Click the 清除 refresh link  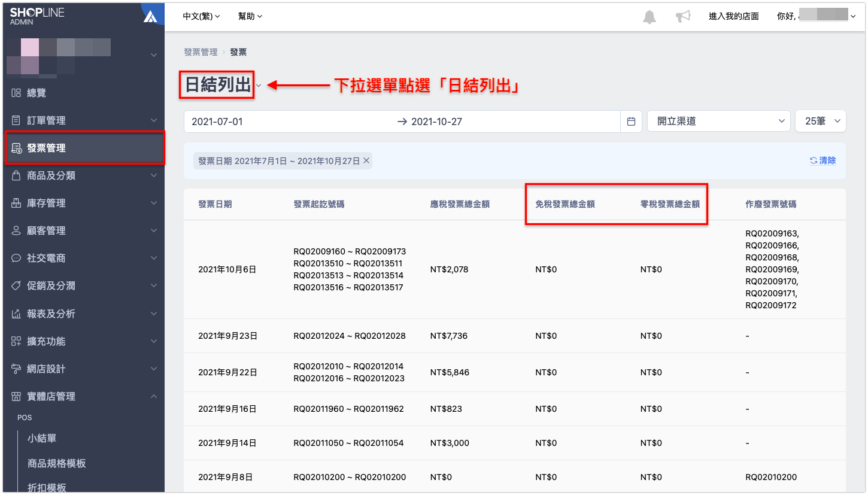click(x=823, y=160)
